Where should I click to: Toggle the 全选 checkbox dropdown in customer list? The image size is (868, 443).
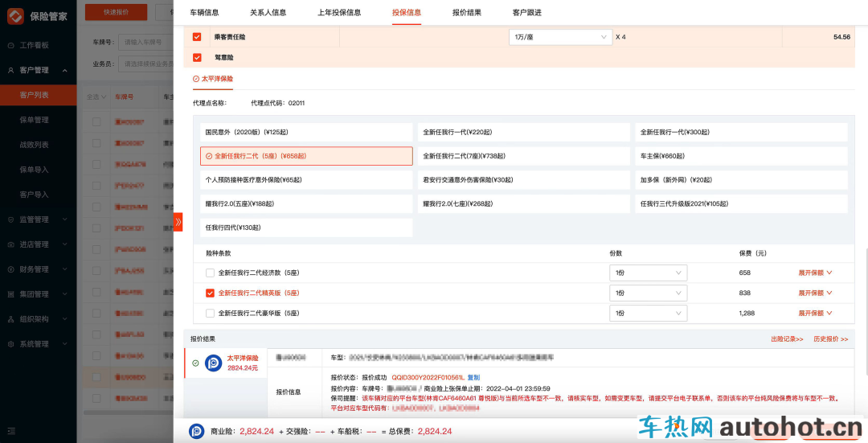[x=96, y=97]
